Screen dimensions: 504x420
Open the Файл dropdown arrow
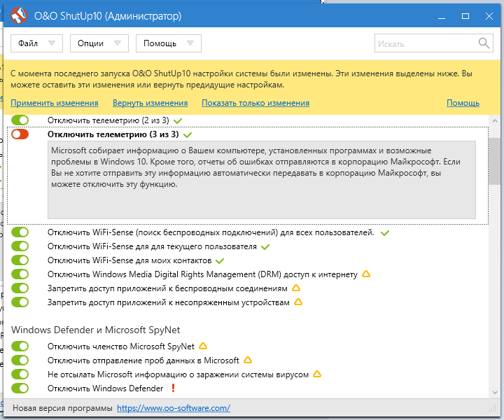click(x=51, y=43)
